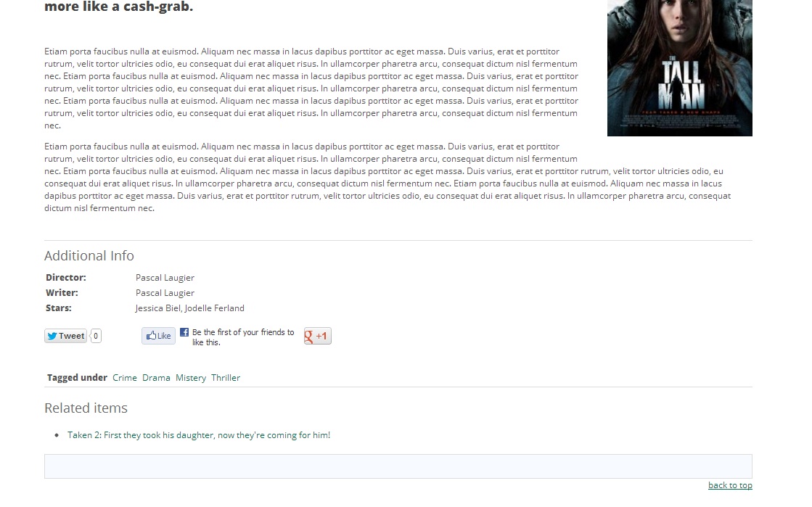Follow the Thriller tag link
The image size is (812, 507).
click(226, 378)
